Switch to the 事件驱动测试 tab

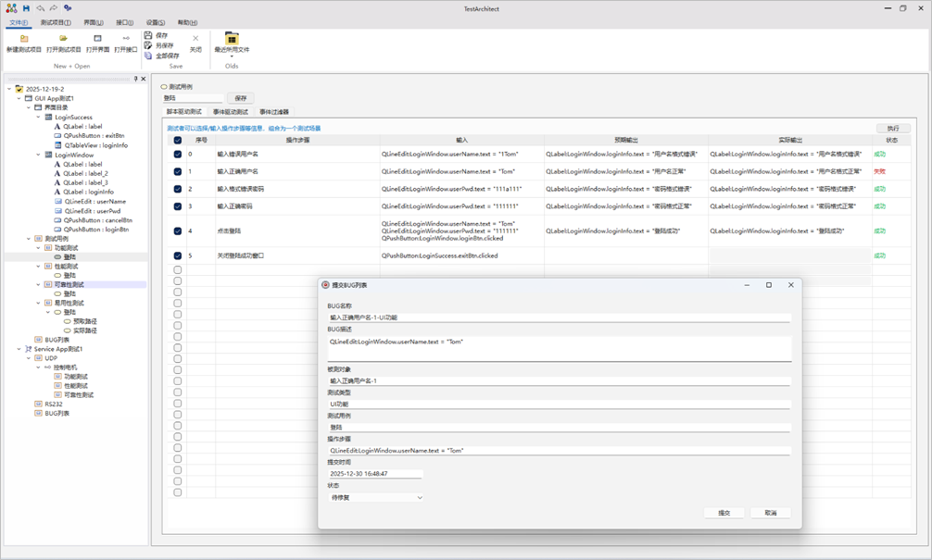[x=230, y=112]
